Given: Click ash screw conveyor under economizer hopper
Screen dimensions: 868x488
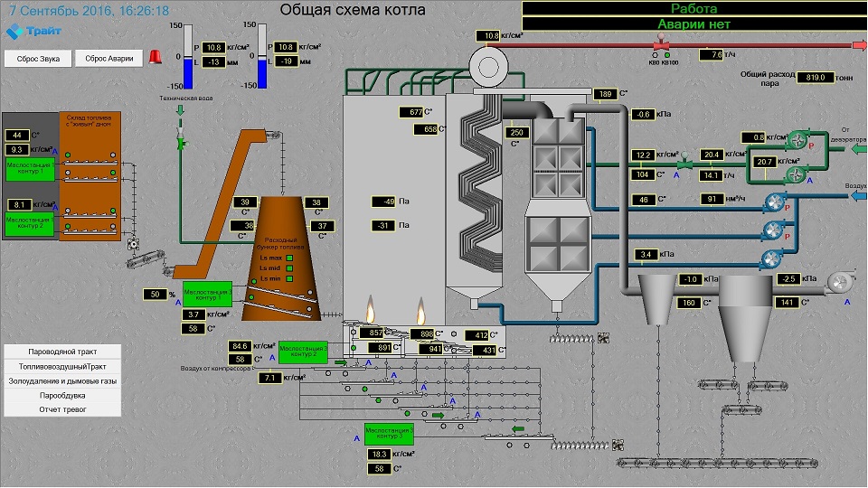Looking at the screenshot, I should [572, 338].
